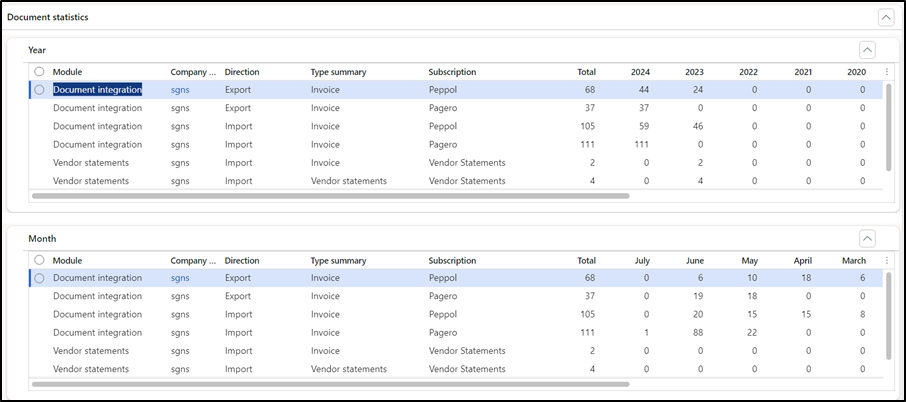
Task: Click 2024 value 59 in Year grid
Action: tap(644, 126)
